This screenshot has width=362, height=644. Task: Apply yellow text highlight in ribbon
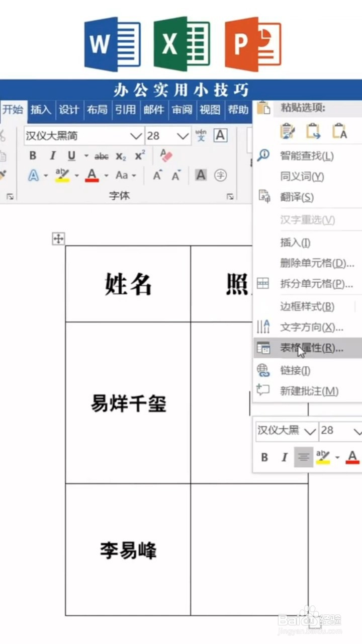(x=62, y=176)
